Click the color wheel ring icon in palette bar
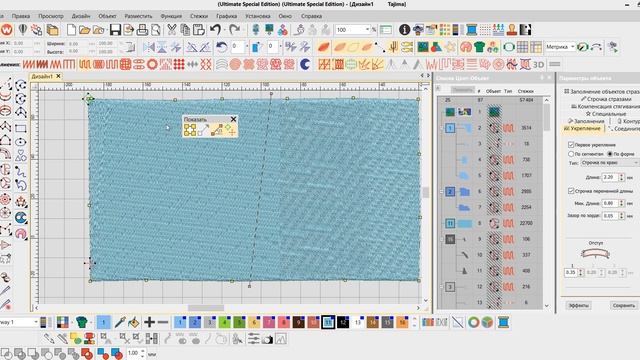Viewport: 640px width, 360px height. [x=473, y=322]
